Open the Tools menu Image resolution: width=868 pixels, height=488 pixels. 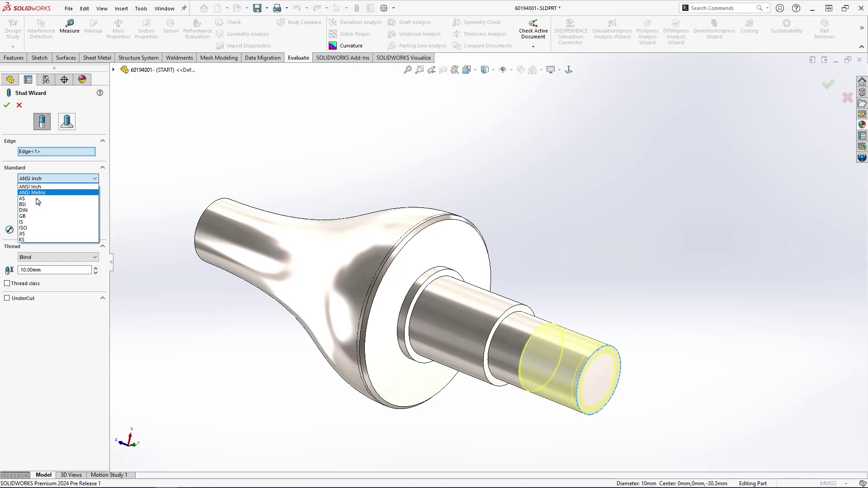point(141,8)
